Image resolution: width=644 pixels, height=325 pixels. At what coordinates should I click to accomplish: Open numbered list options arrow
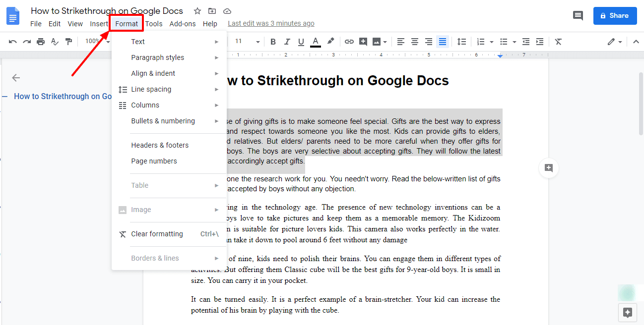[x=492, y=42]
